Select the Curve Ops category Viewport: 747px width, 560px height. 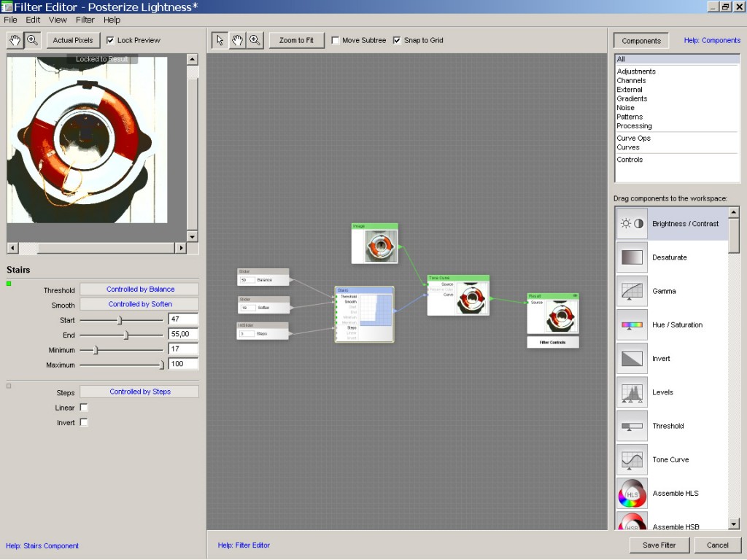634,138
